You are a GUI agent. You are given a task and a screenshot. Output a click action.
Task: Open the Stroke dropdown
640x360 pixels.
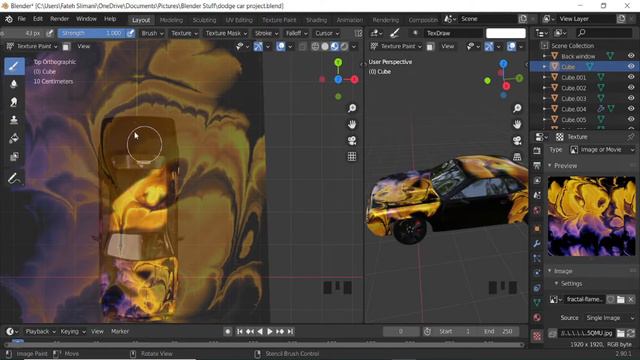(266, 33)
